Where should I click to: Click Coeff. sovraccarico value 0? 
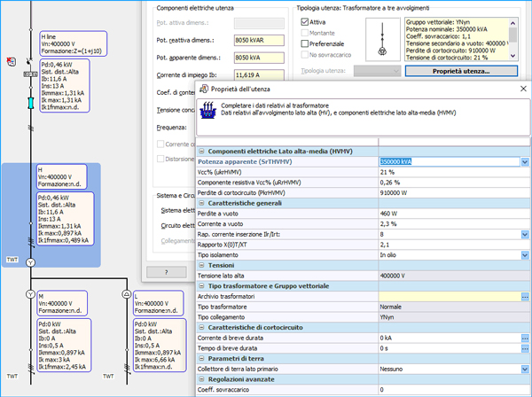454,390
